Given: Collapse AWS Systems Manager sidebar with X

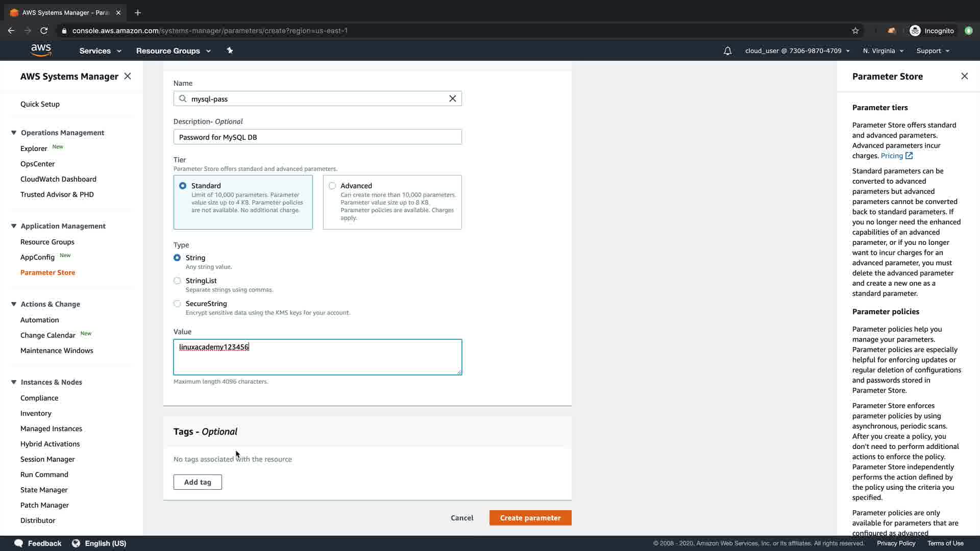Looking at the screenshot, I should click(x=128, y=76).
